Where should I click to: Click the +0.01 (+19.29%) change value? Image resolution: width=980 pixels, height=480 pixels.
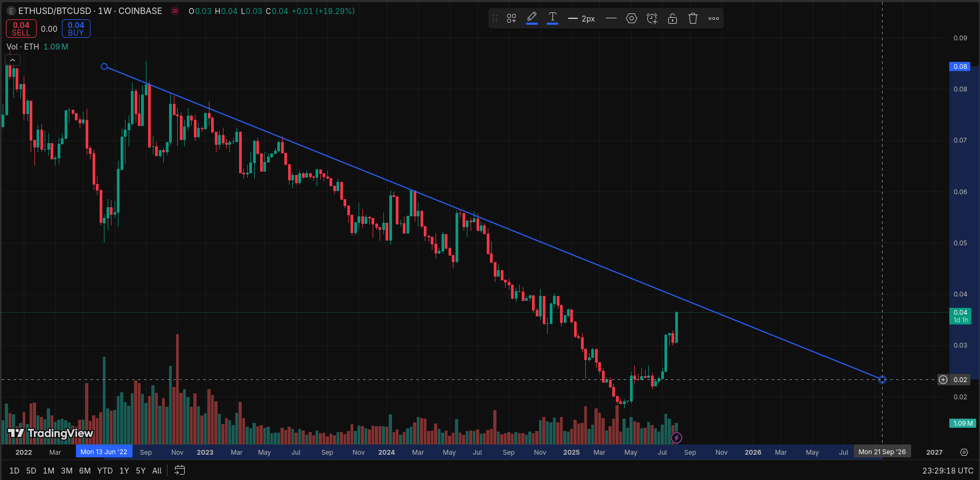(x=323, y=11)
